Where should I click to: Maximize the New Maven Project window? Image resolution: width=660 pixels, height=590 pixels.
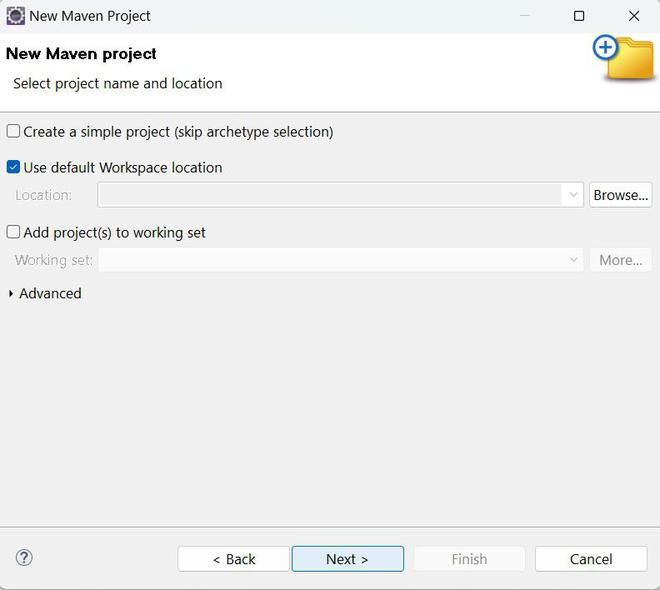coord(579,16)
